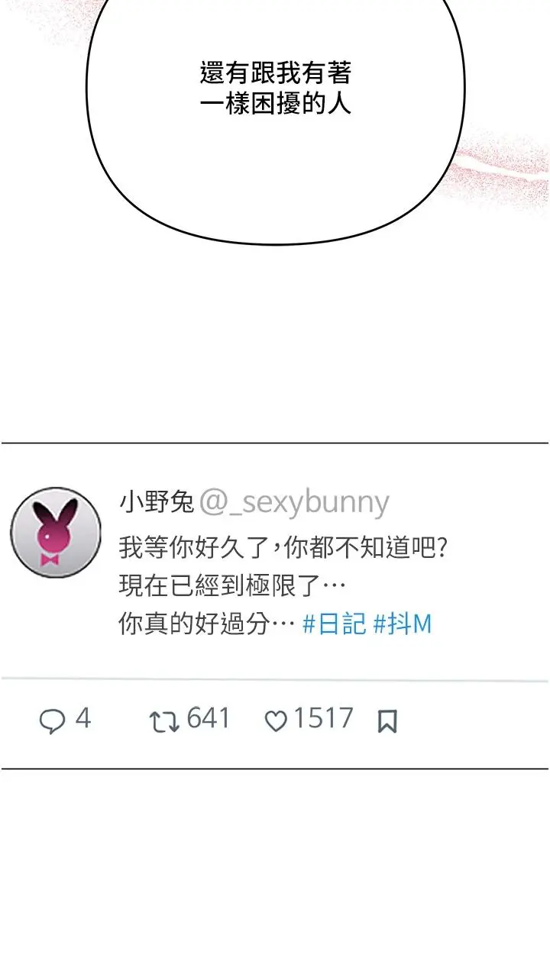Image resolution: width=550 pixels, height=980 pixels.
Task: Like the post with the heart icon
Action: (275, 722)
